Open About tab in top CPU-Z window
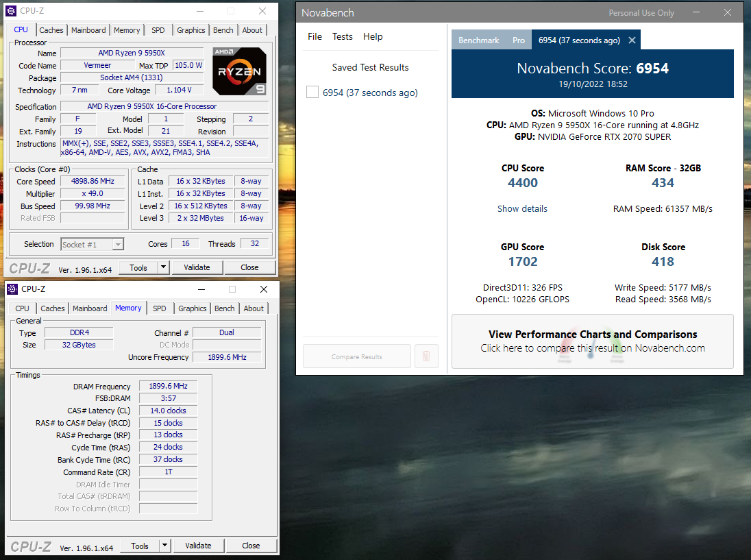Viewport: 751px width, 560px height. [x=252, y=29]
